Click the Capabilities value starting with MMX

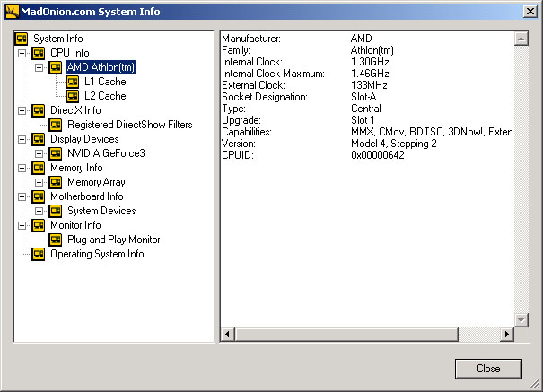click(x=432, y=132)
